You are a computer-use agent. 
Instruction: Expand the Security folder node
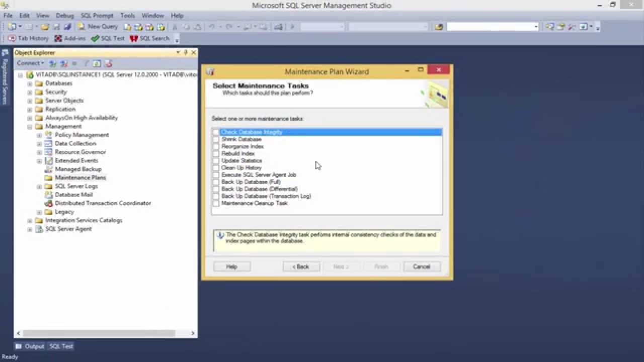30,92
